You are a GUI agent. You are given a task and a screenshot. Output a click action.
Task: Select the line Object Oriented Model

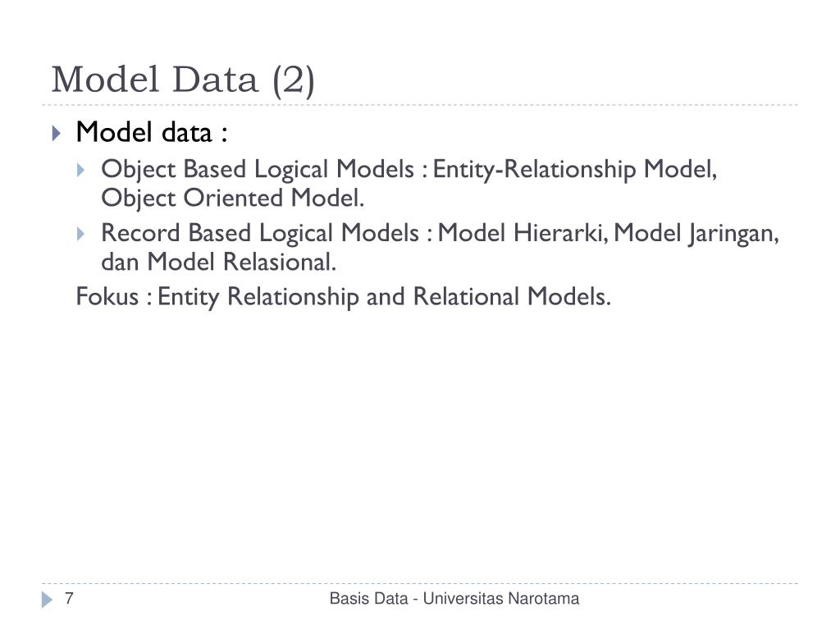click(x=232, y=199)
